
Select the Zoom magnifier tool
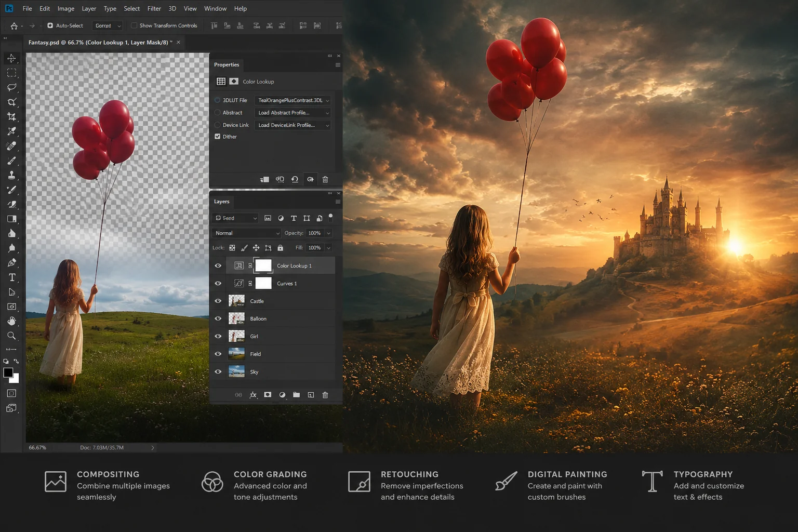(11, 336)
